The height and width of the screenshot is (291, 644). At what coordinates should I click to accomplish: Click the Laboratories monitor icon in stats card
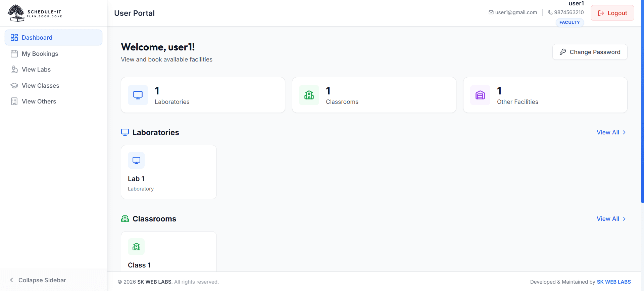[x=138, y=95]
